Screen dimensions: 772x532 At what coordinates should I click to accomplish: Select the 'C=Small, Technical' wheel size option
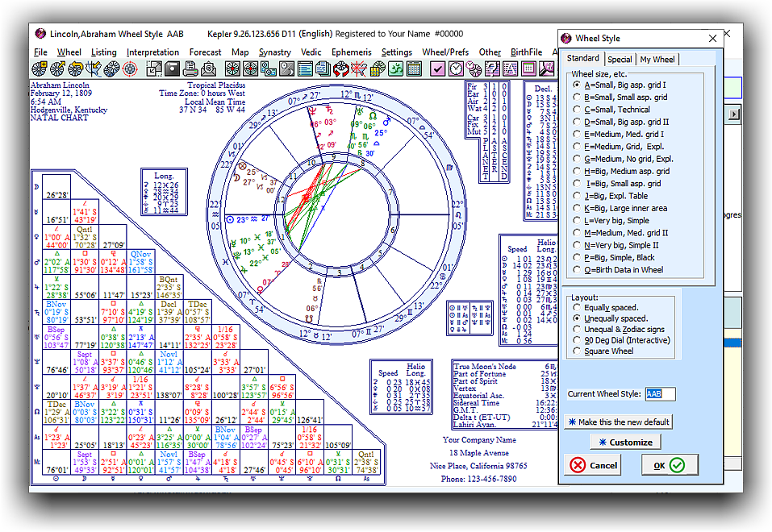(576, 110)
